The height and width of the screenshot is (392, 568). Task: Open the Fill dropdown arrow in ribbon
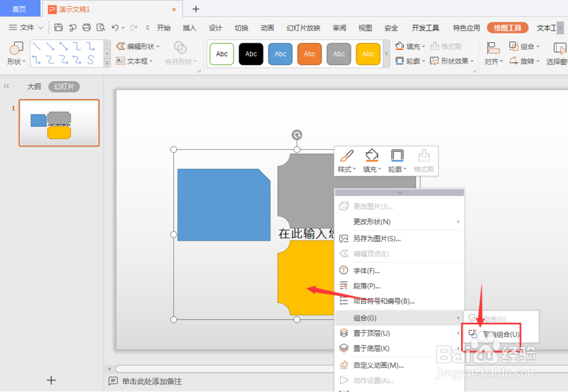(424, 47)
